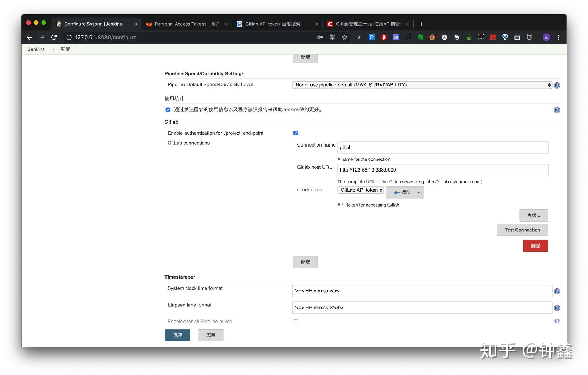588x375 pixels.
Task: Focus the Connection name field
Action: tap(443, 148)
